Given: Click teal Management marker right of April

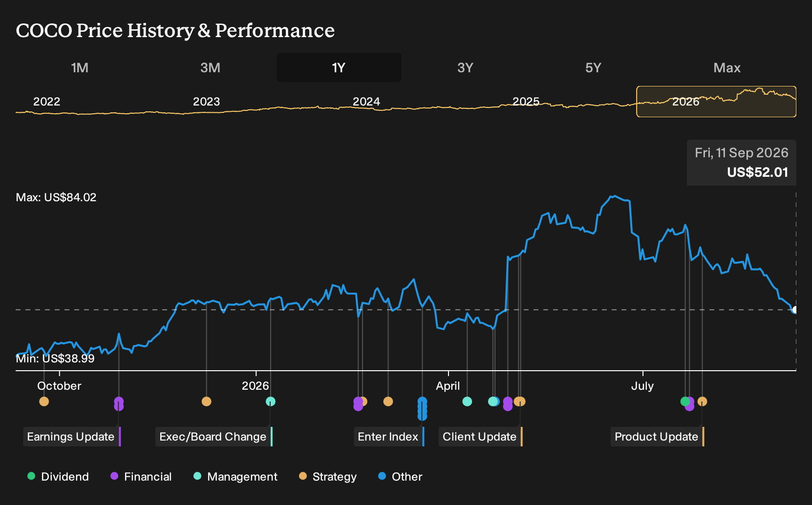Looking at the screenshot, I should coord(467,401).
